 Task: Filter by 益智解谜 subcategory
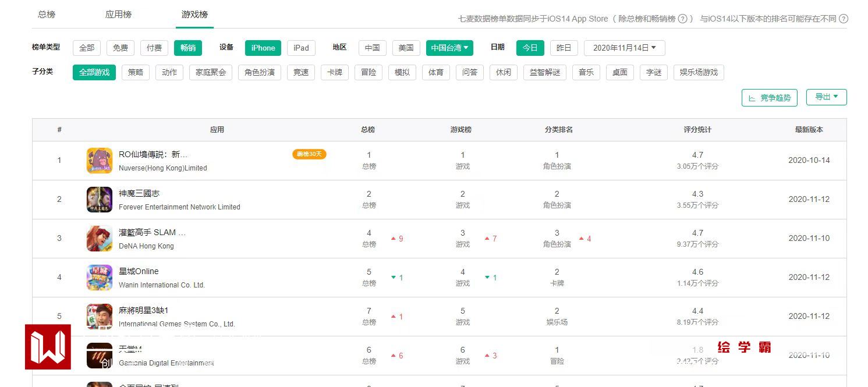pos(544,73)
